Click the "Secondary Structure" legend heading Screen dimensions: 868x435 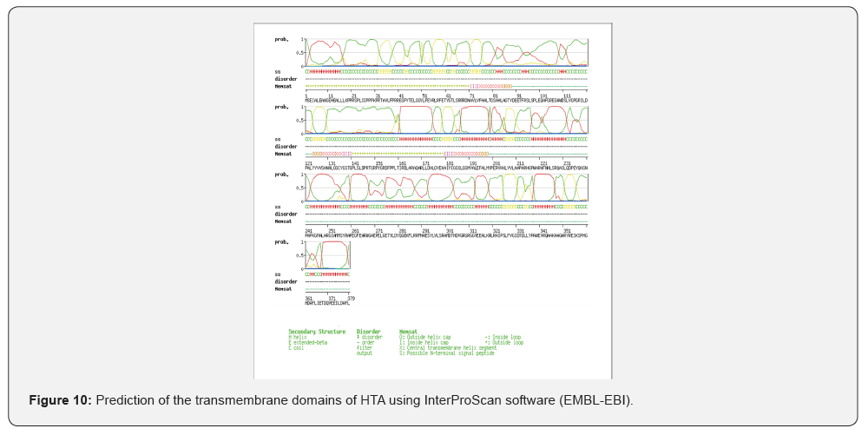[x=316, y=331]
